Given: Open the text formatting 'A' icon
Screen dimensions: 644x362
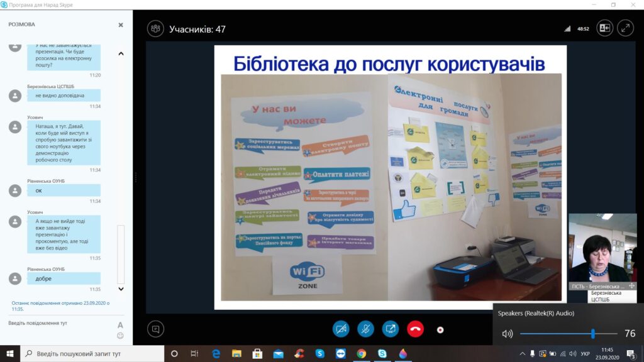Looking at the screenshot, I should point(120,325).
